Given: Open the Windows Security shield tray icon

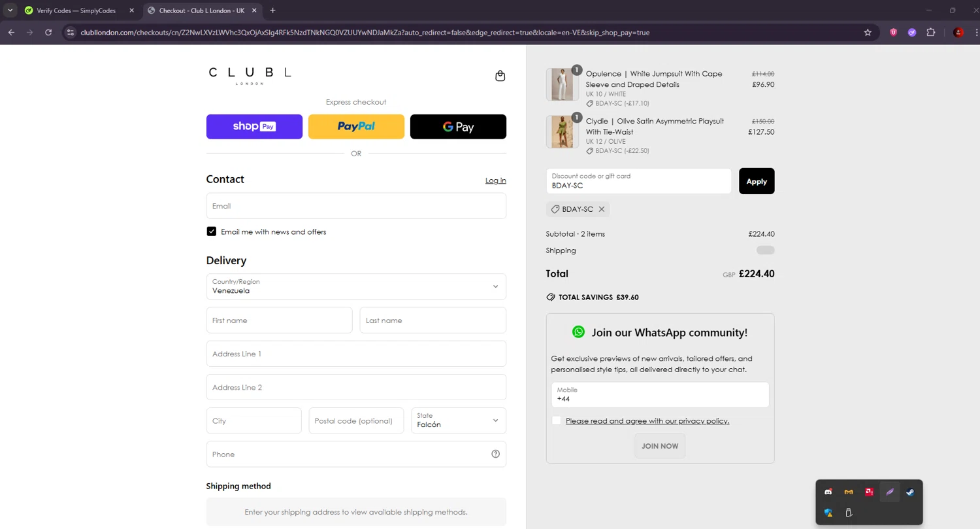Looking at the screenshot, I should tap(828, 513).
